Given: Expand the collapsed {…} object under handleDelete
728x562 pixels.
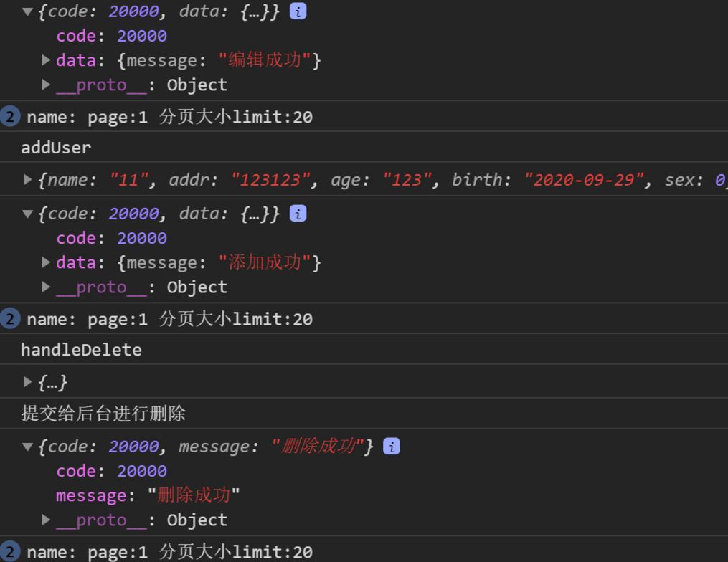Looking at the screenshot, I should point(27,381).
